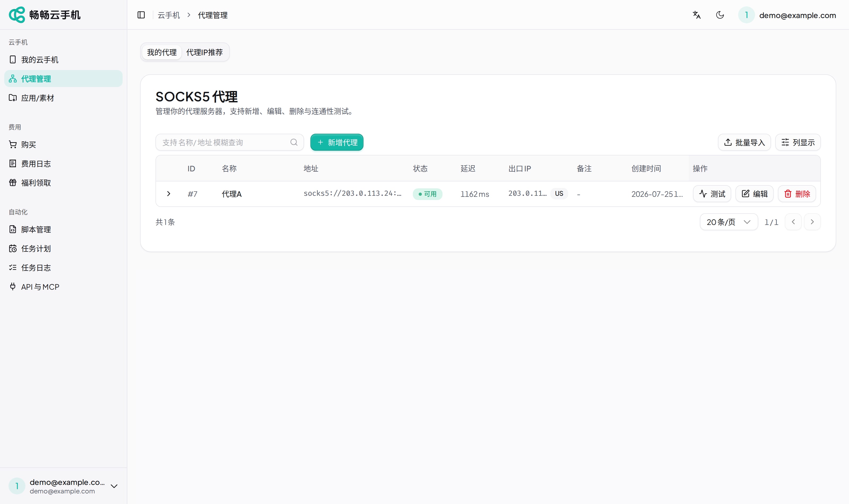
Task: Click 删除 for 代理A
Action: [x=797, y=194]
